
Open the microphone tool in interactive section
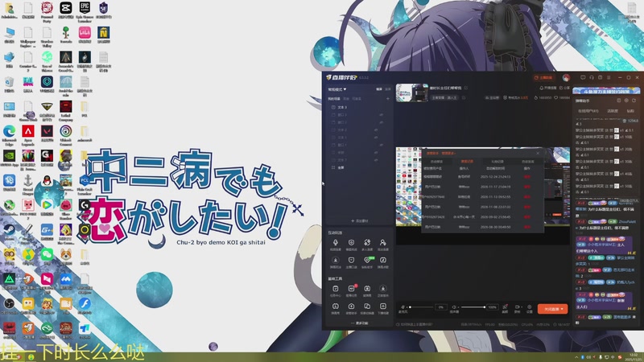(336, 243)
